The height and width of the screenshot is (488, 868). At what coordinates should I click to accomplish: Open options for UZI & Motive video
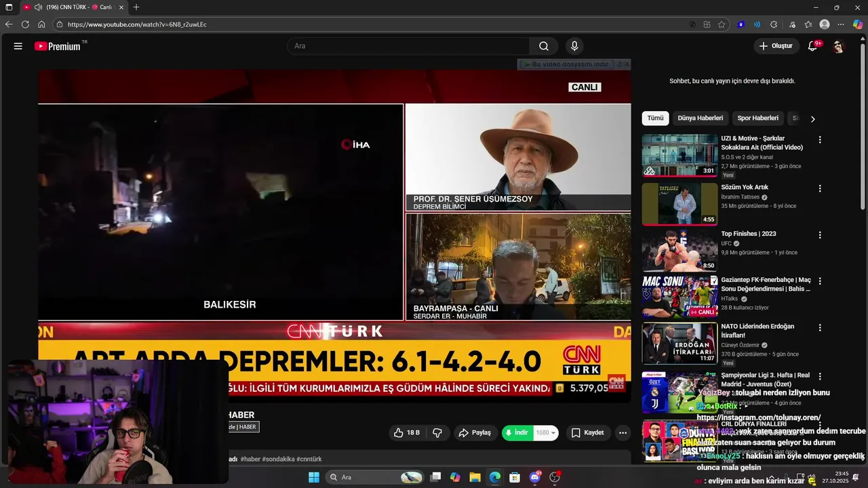pyautogui.click(x=820, y=140)
